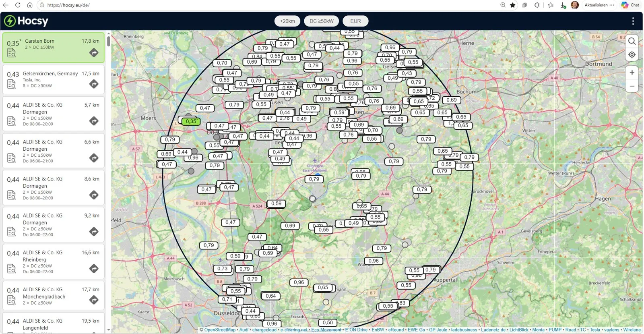Image resolution: width=644 pixels, height=334 pixels.
Task: Open the Tesla attribution link
Action: pyautogui.click(x=595, y=330)
